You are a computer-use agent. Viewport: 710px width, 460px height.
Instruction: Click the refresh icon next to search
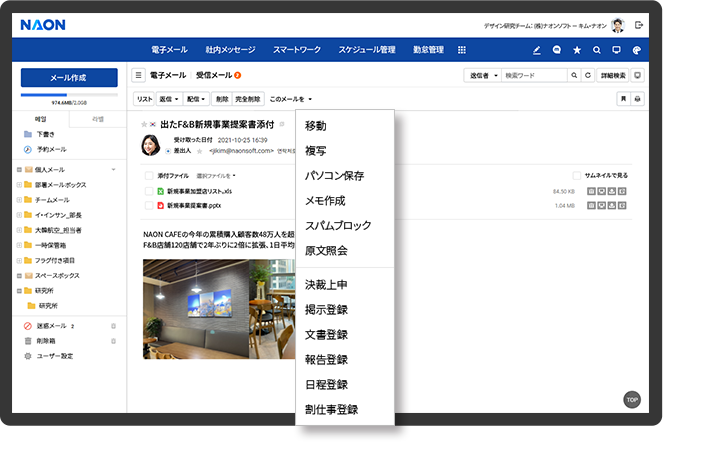[x=588, y=75]
